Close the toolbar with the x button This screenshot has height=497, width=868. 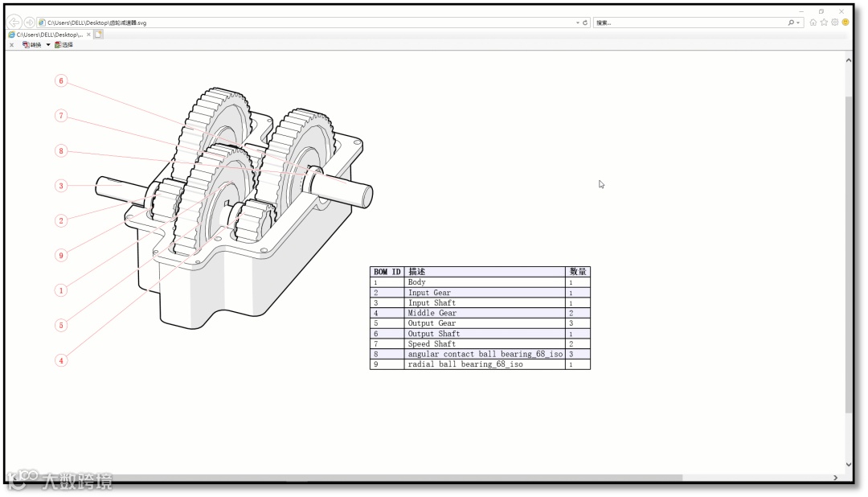(x=11, y=45)
